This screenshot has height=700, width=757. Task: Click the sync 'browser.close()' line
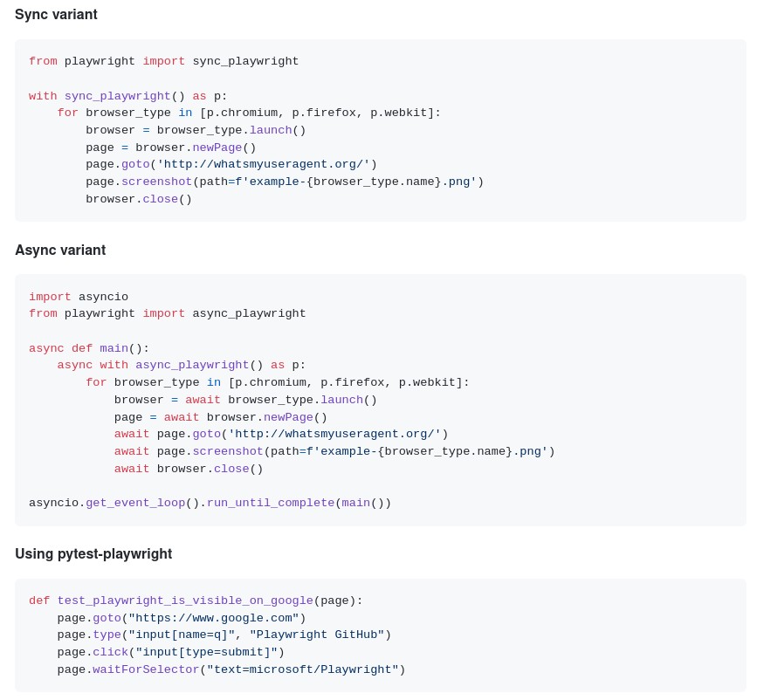tap(139, 199)
